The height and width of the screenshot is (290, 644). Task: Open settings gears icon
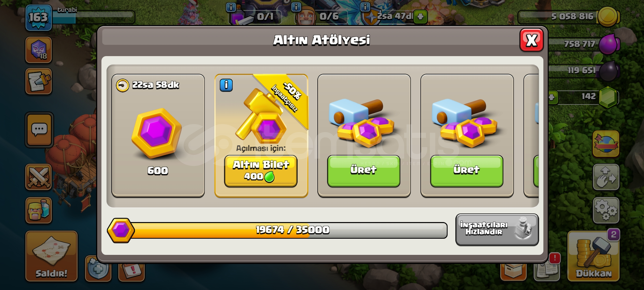[x=606, y=210]
